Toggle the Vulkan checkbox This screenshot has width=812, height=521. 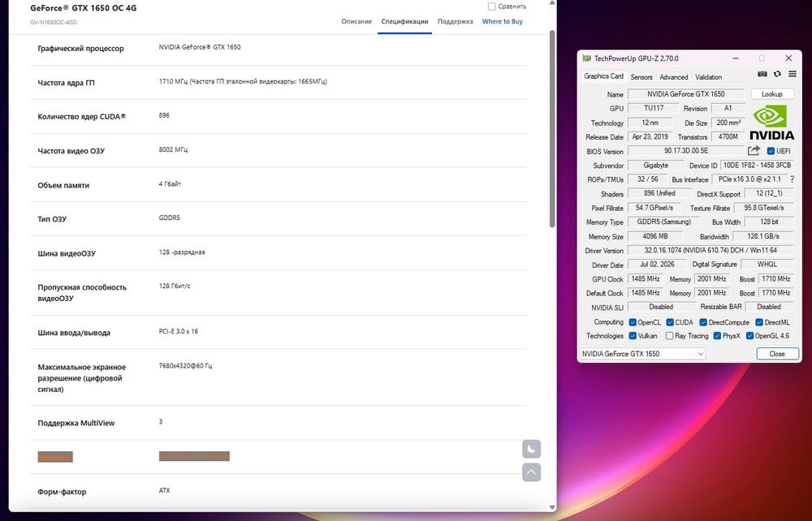(x=633, y=336)
